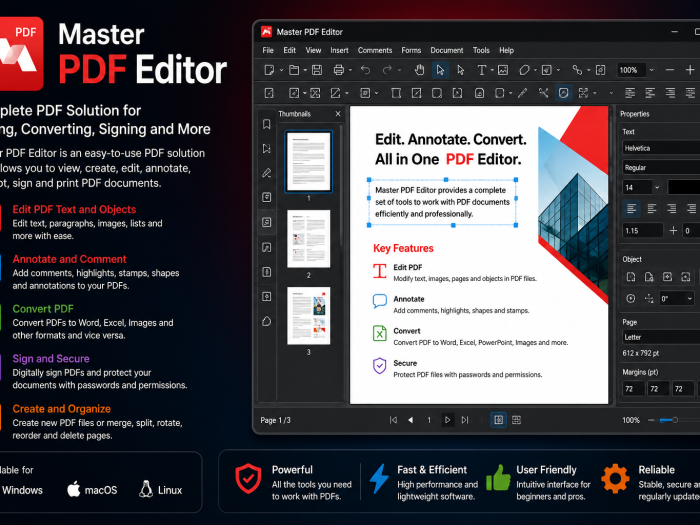
Task: Expand the Print dropdown arrow
Action: (x=350, y=71)
